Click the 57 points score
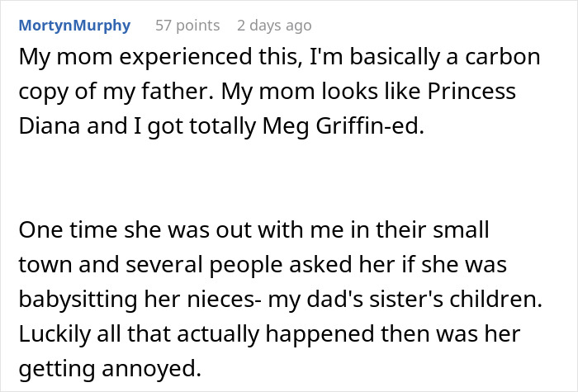 point(187,26)
